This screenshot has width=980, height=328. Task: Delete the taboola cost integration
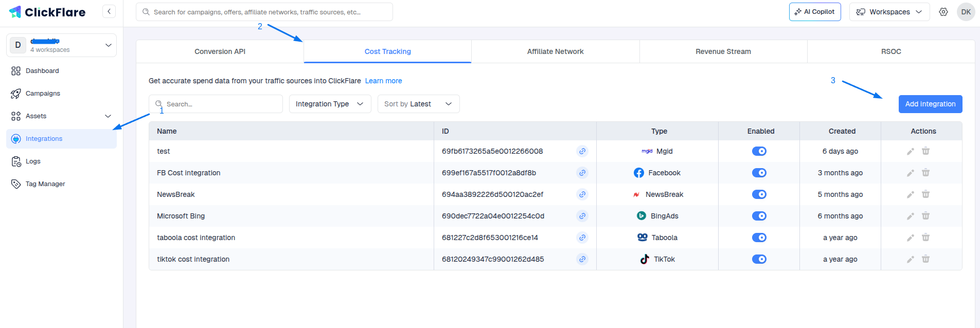(925, 237)
